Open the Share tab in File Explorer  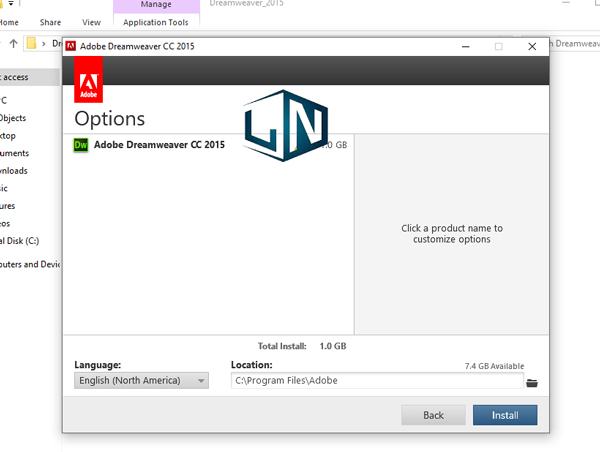pos(50,22)
